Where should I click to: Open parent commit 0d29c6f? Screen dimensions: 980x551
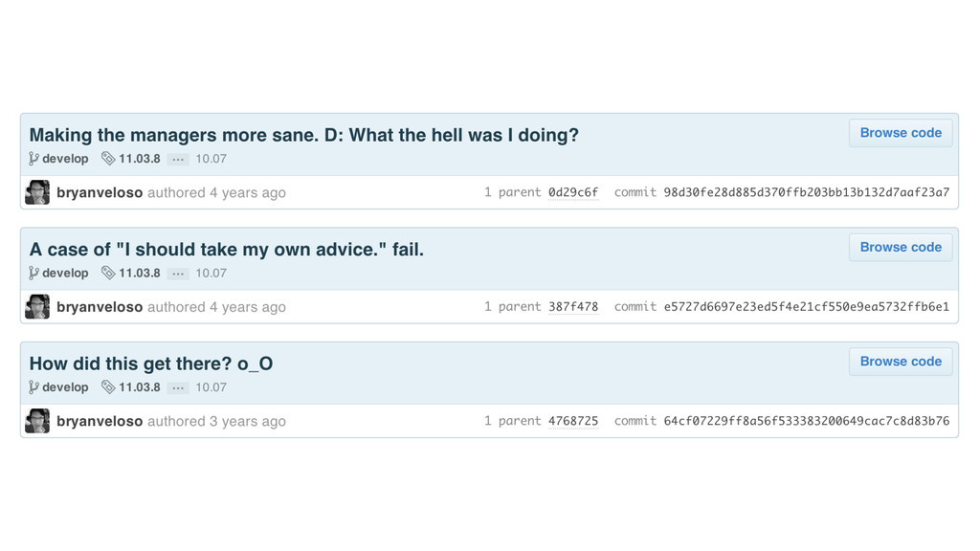coord(573,192)
